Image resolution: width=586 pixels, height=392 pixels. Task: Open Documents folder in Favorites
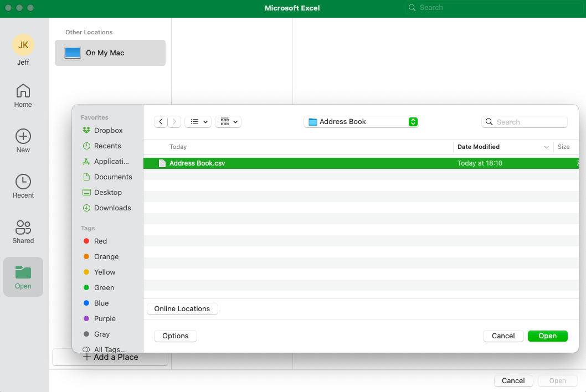tap(107, 177)
